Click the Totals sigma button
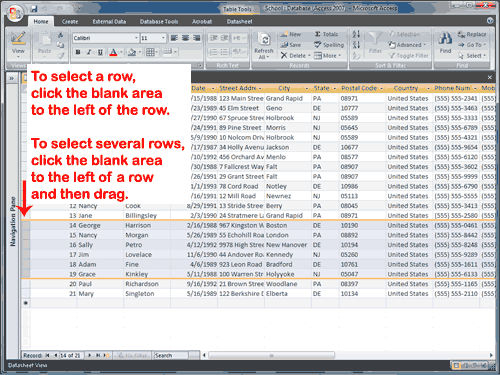The height and width of the screenshot is (375, 500). click(326, 34)
